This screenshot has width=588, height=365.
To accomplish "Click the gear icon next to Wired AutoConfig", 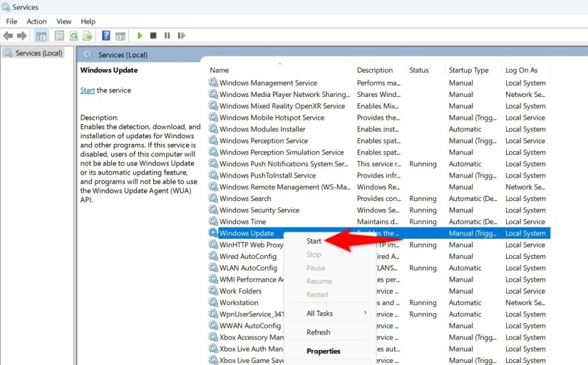I will click(x=213, y=256).
